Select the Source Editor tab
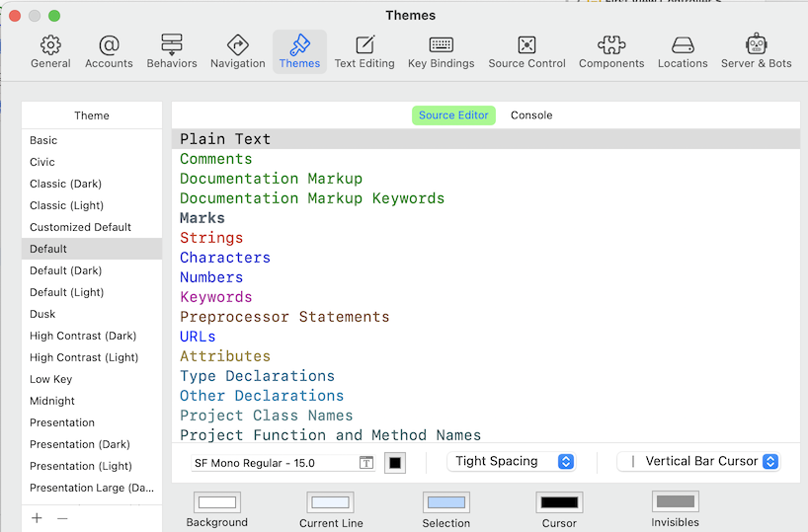808x532 pixels. point(453,115)
